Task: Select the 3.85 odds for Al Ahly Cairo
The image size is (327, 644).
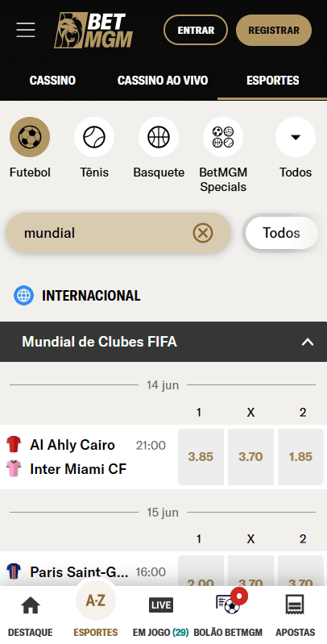Action: pos(201,457)
